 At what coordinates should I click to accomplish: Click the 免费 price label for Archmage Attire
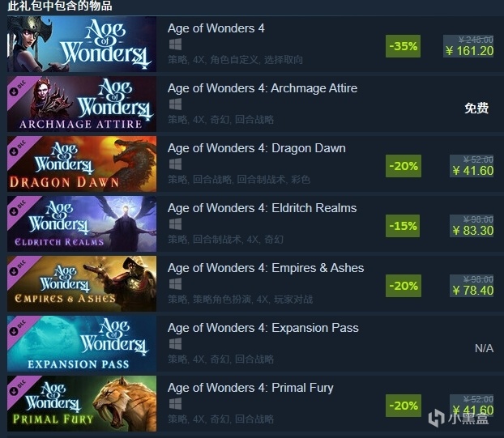(x=476, y=108)
